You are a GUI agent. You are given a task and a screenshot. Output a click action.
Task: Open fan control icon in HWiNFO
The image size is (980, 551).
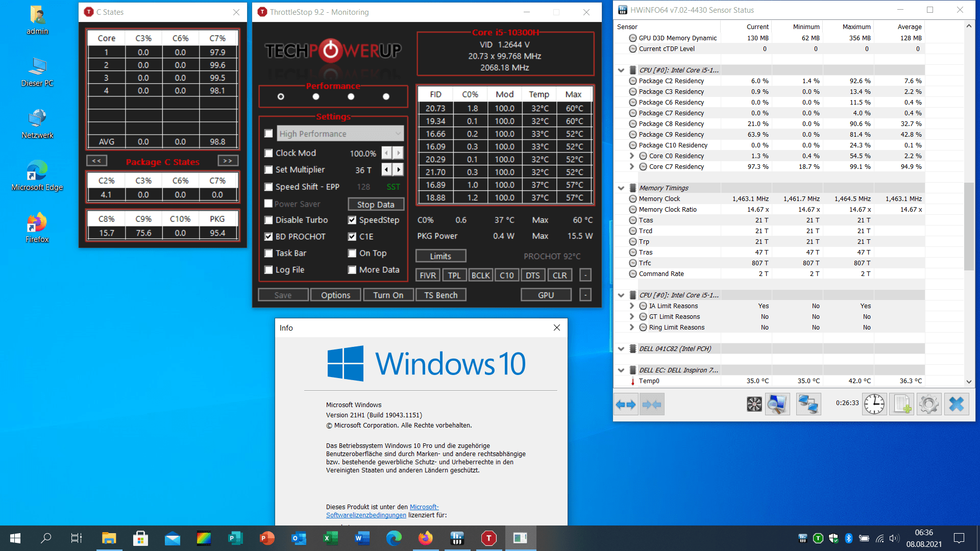(754, 405)
